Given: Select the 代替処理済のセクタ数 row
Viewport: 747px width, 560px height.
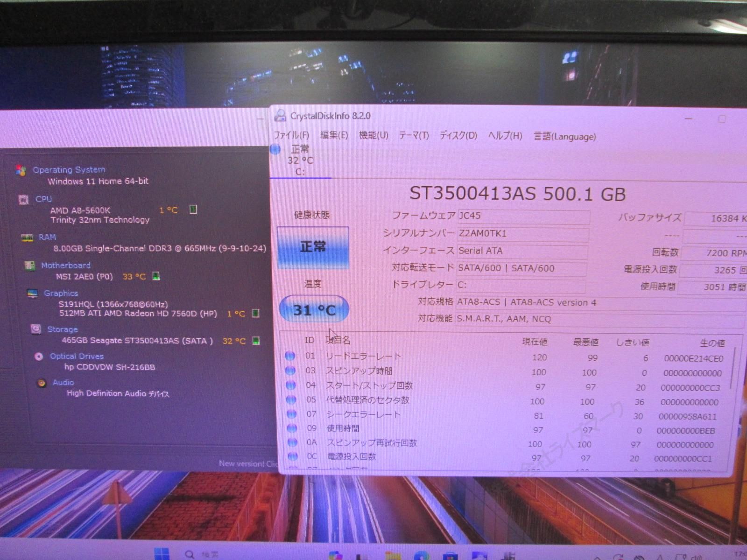Looking at the screenshot, I should pos(506,401).
